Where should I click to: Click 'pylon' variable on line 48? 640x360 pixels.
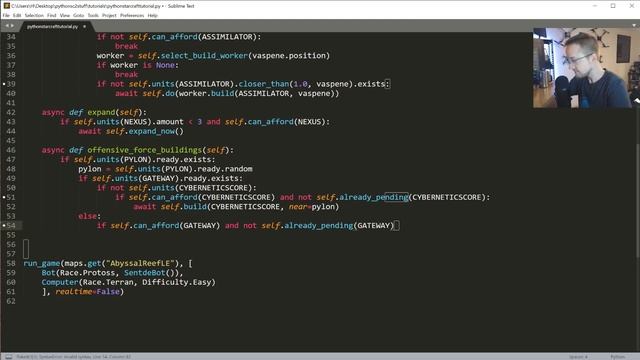90,169
